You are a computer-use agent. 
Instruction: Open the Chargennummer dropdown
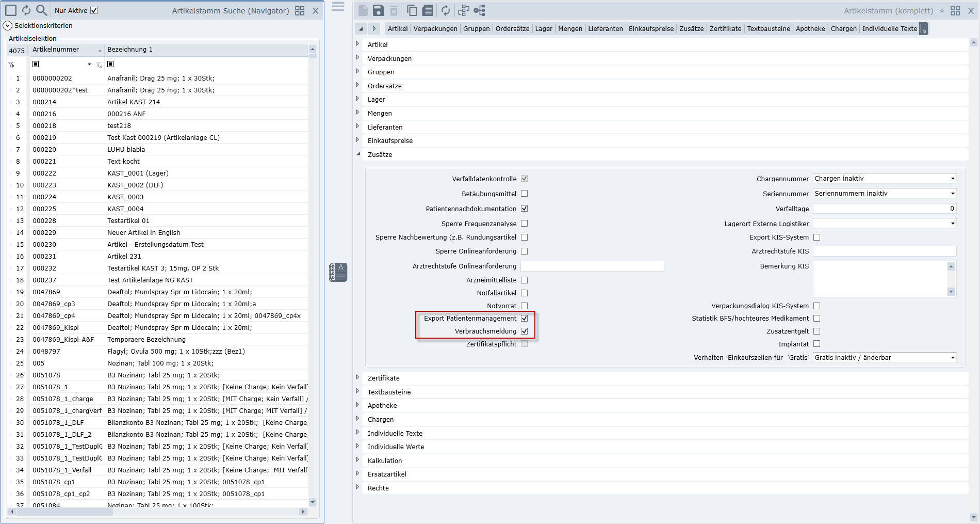pyautogui.click(x=952, y=179)
